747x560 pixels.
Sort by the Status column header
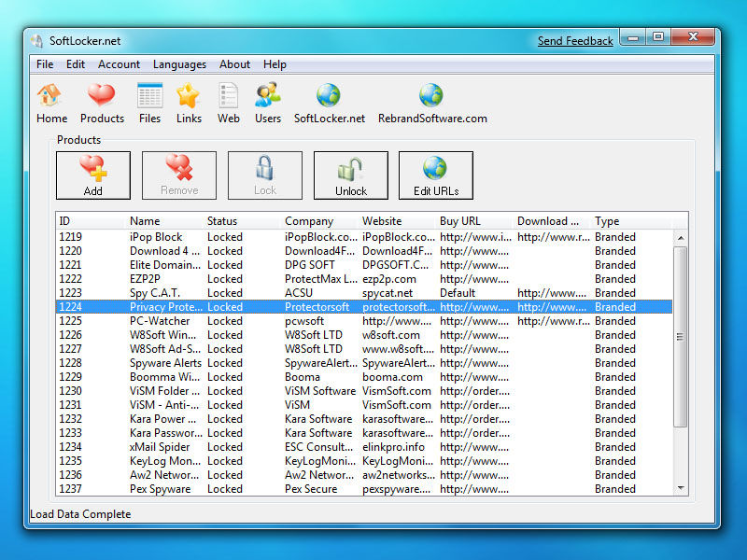243,221
